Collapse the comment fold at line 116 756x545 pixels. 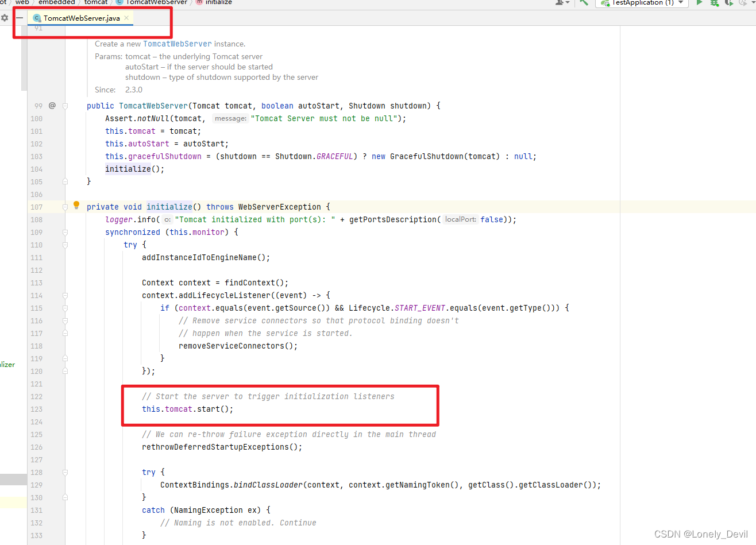pyautogui.click(x=65, y=320)
